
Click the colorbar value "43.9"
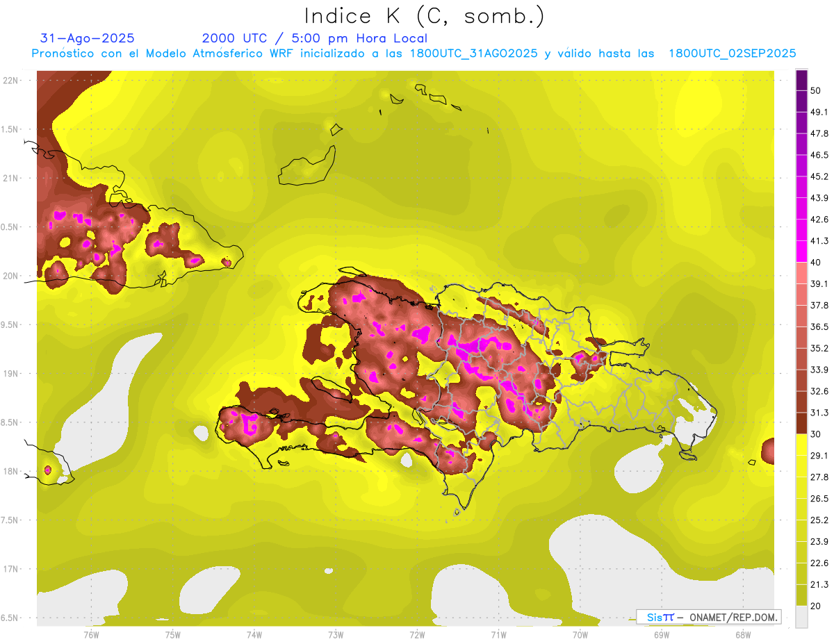pos(819,198)
